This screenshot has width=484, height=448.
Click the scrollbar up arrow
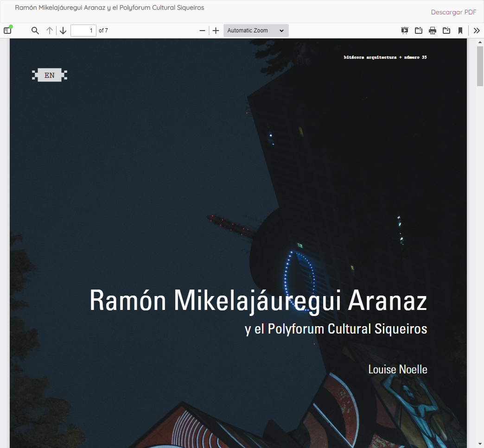[480, 42]
